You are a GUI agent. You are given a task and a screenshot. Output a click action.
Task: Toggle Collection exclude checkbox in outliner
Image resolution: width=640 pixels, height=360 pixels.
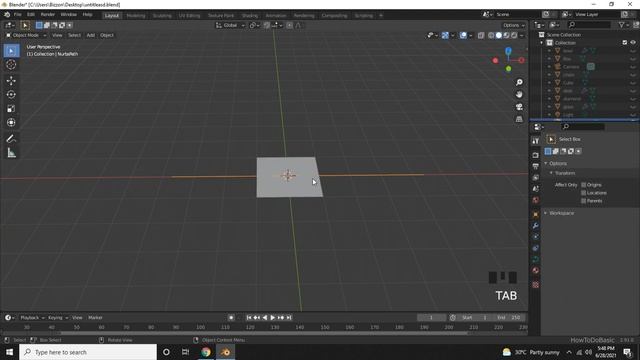pos(625,42)
